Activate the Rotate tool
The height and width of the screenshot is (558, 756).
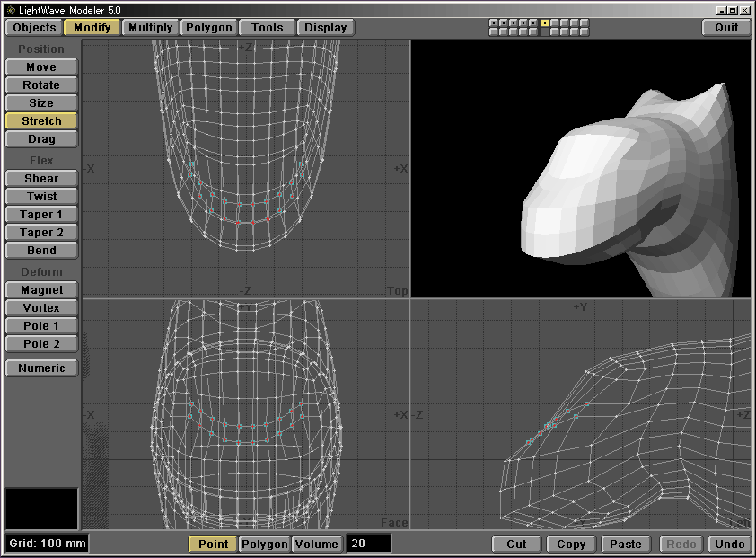(41, 85)
